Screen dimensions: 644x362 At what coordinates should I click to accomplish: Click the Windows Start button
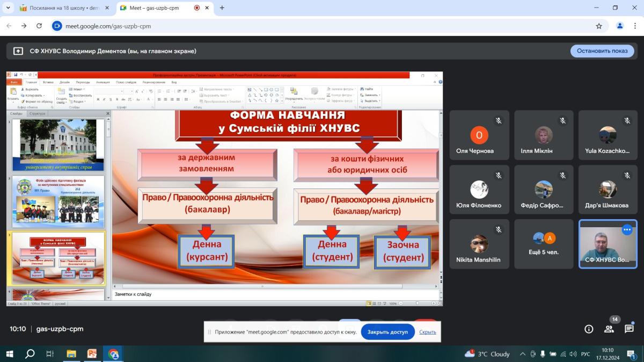click(10, 354)
